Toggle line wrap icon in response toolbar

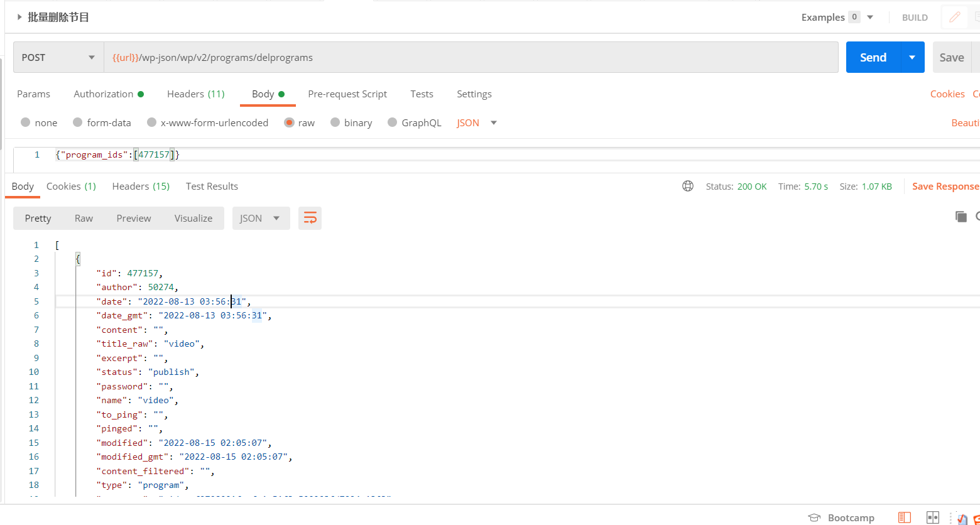[310, 218]
